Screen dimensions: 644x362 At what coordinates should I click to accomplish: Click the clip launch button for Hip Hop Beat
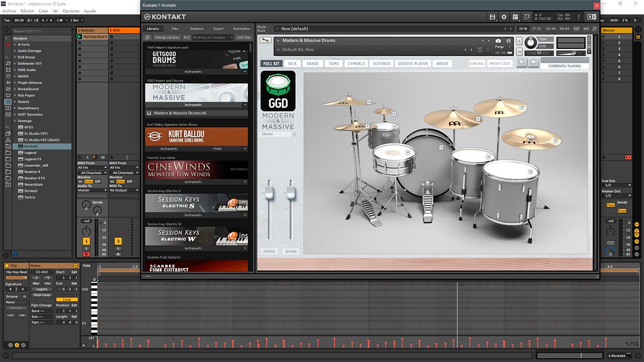click(x=79, y=37)
